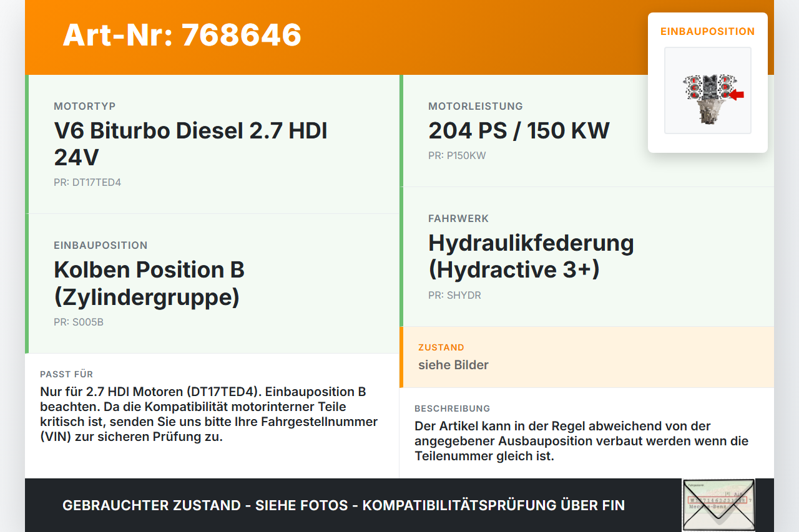
Task: Click the MOTORLEISTUNG label
Action: pos(476,106)
